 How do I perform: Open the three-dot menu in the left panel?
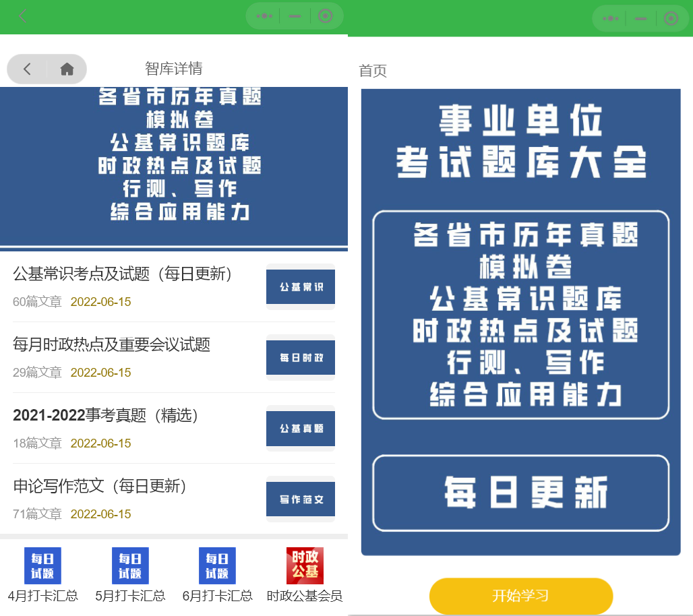[x=264, y=16]
